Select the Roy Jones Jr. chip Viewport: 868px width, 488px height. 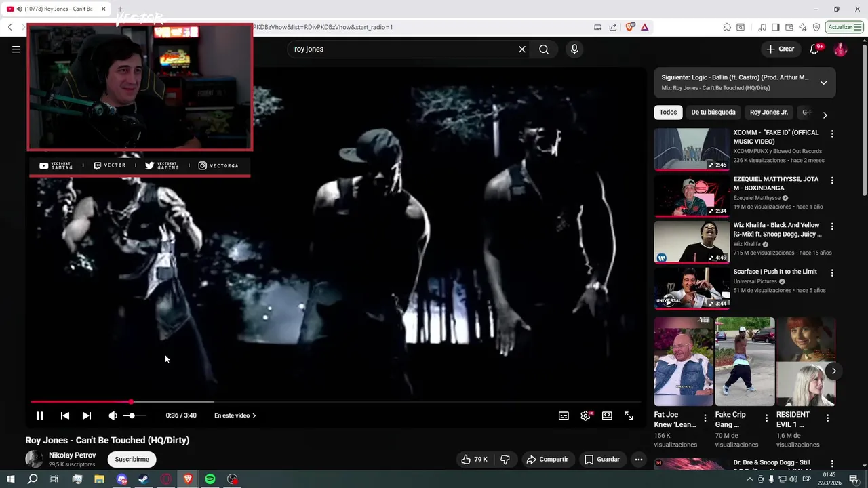pos(769,113)
